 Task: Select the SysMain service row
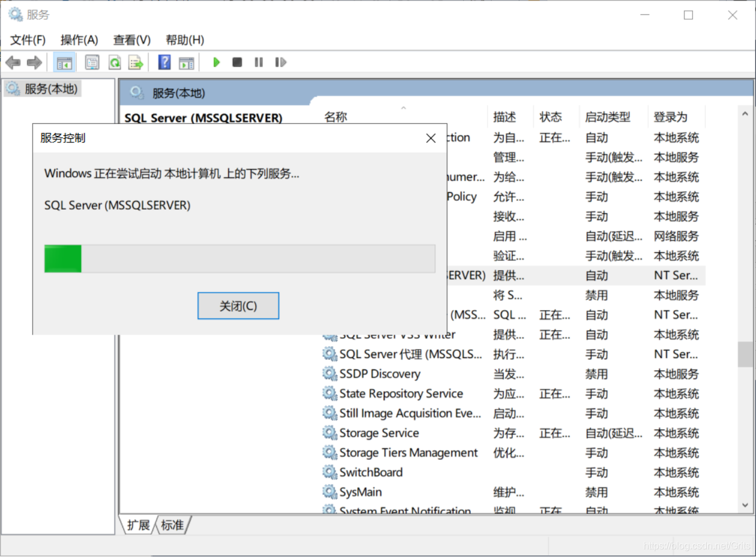click(513, 492)
